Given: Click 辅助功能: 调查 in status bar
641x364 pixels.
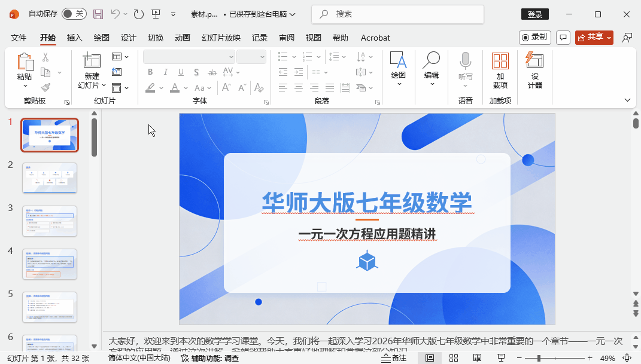Looking at the screenshot, I should pyautogui.click(x=209, y=358).
